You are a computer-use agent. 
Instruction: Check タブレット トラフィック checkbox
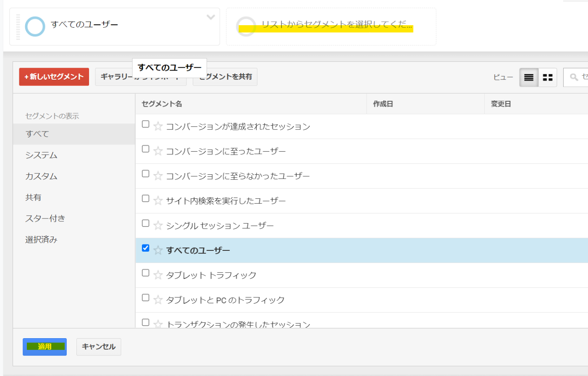[146, 273]
